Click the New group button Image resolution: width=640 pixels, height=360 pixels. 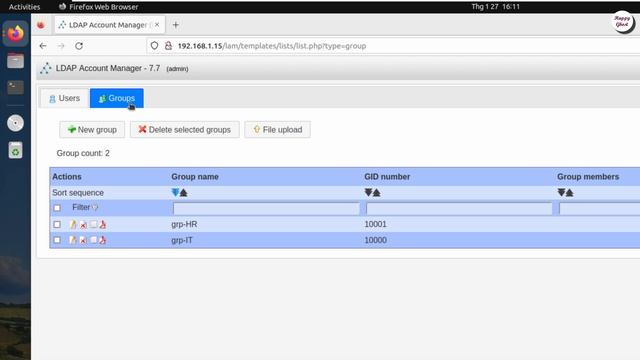coord(92,130)
